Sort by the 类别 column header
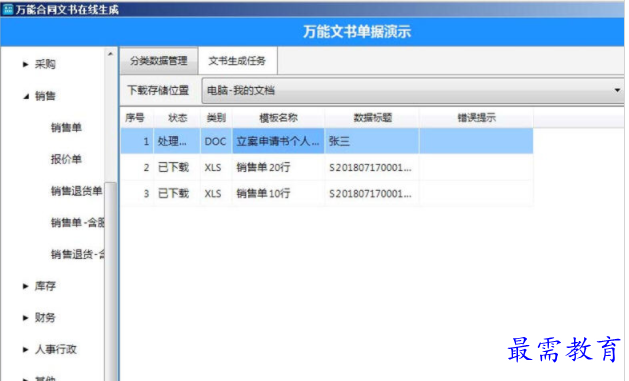Viewport: 629px width, 381px height. pos(216,118)
